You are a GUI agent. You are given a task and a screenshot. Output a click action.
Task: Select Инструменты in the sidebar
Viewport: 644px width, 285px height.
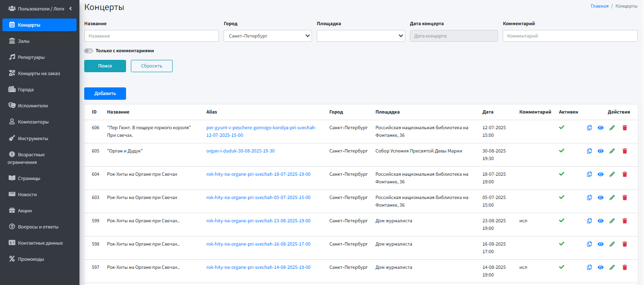[39, 138]
